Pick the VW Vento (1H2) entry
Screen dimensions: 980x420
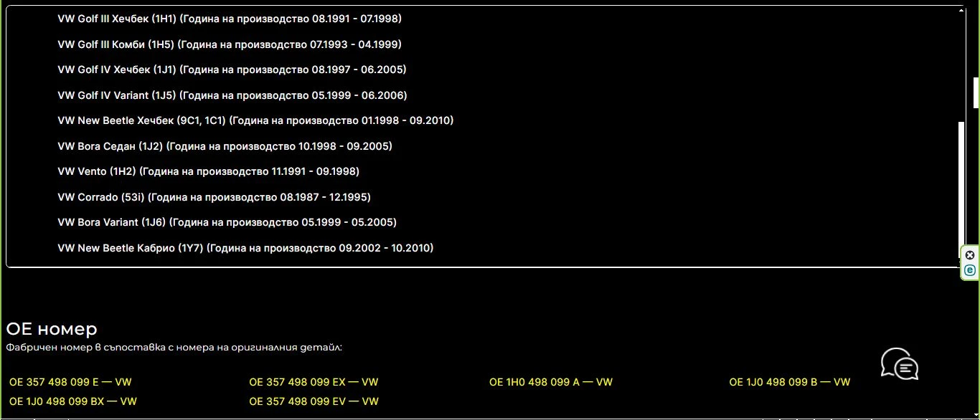[x=208, y=171]
